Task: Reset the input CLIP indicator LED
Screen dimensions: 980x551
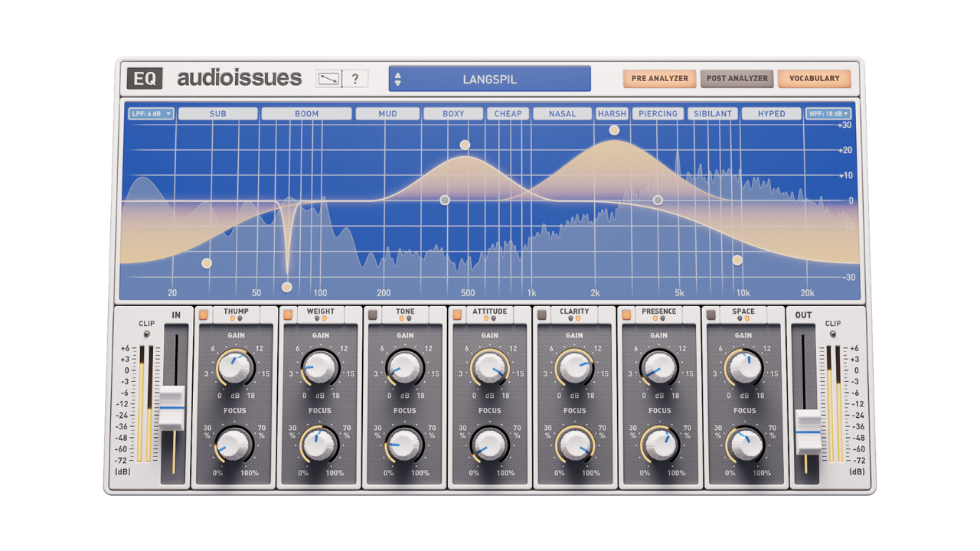Action: click(147, 334)
